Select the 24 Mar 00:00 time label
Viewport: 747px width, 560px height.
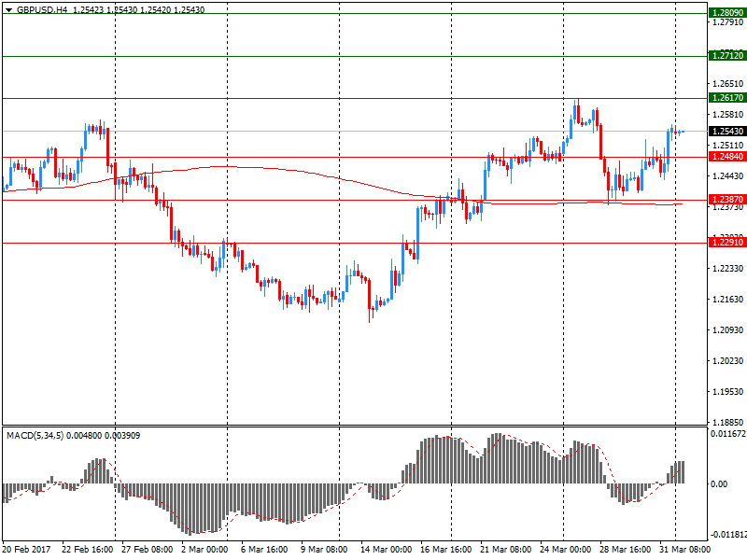[x=566, y=549]
